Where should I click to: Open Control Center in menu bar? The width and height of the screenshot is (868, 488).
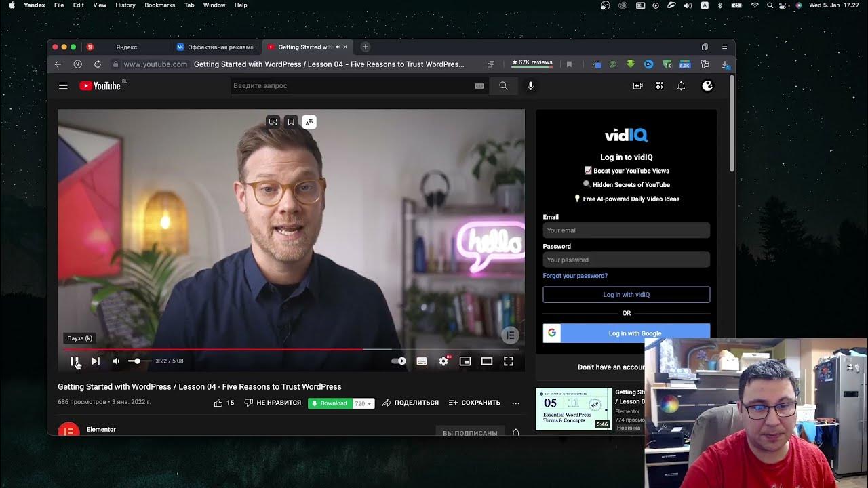[x=783, y=5]
